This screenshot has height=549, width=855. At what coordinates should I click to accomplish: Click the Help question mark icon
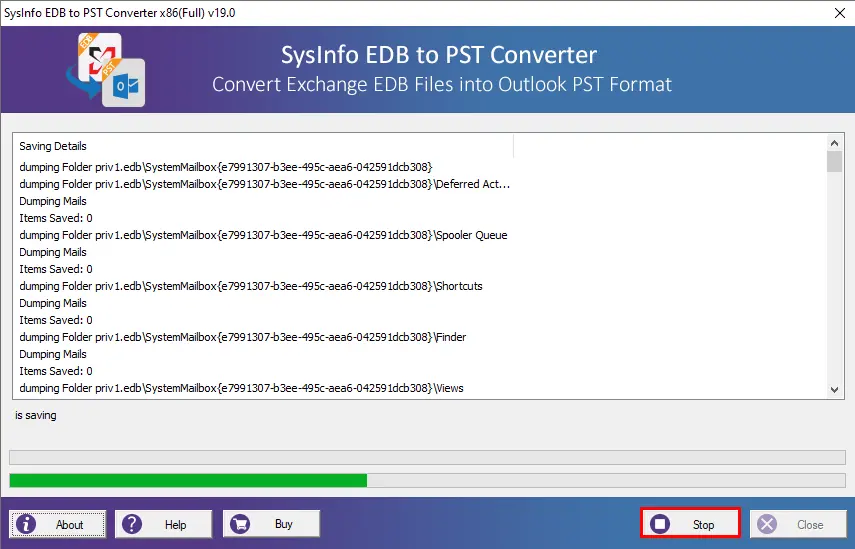tap(132, 524)
